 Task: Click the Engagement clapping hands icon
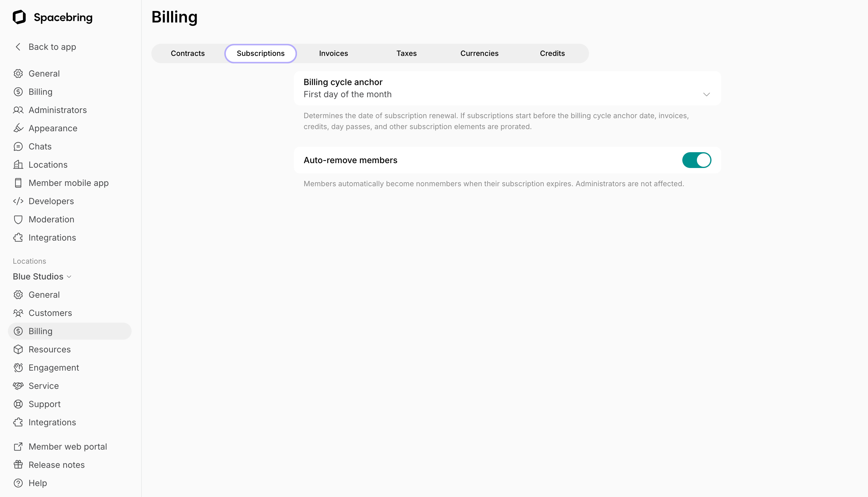click(18, 368)
